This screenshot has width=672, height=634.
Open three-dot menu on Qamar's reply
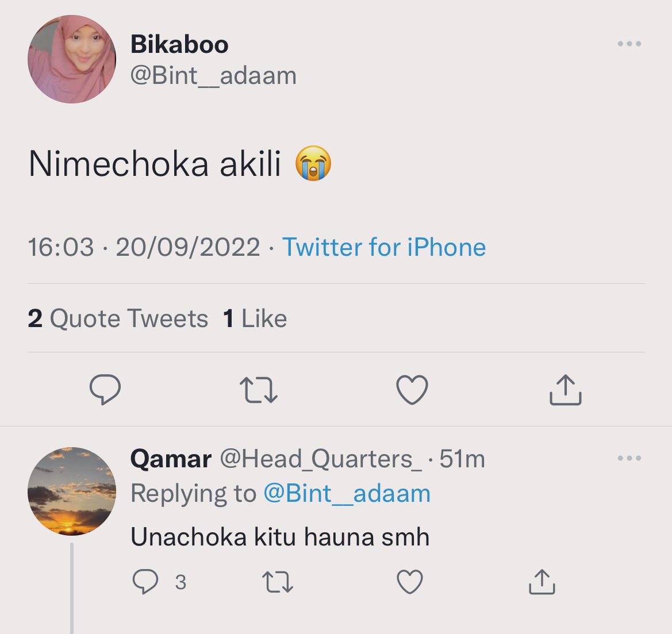(629, 458)
